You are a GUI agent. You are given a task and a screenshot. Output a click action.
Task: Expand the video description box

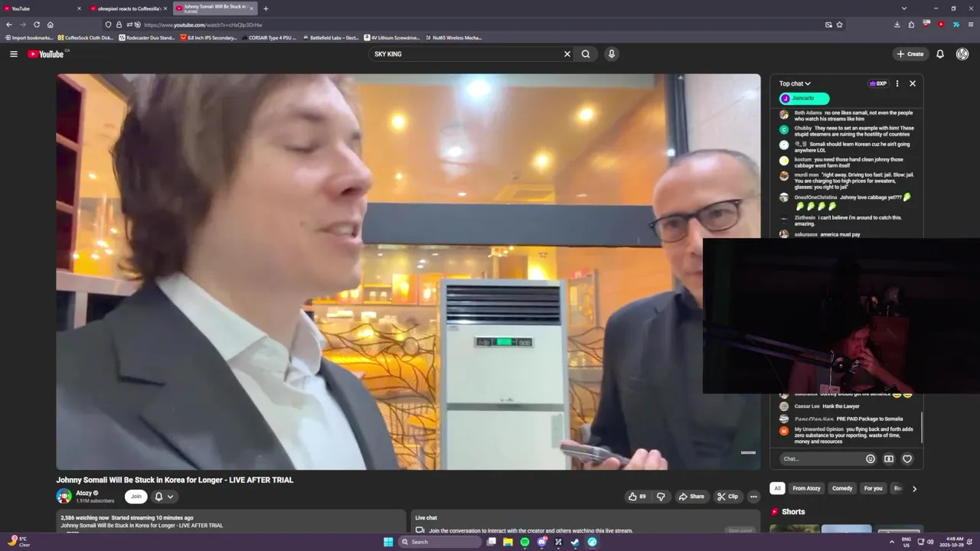tap(231, 521)
